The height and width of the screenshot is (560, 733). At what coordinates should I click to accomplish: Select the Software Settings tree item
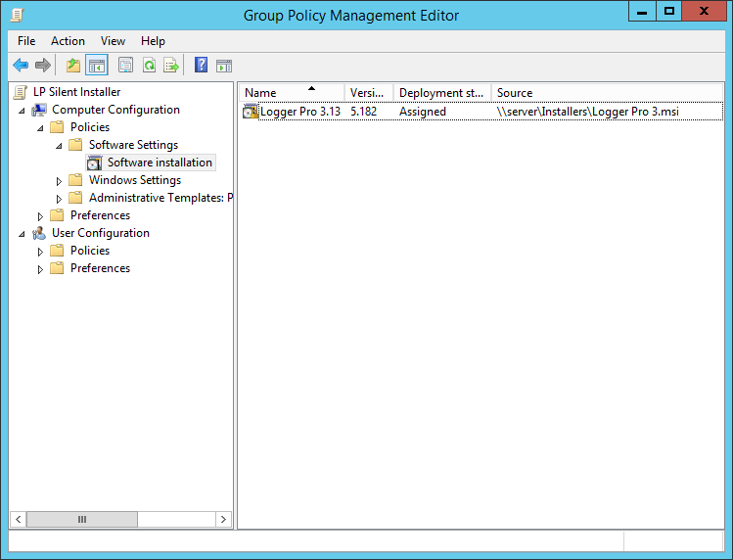click(x=133, y=145)
